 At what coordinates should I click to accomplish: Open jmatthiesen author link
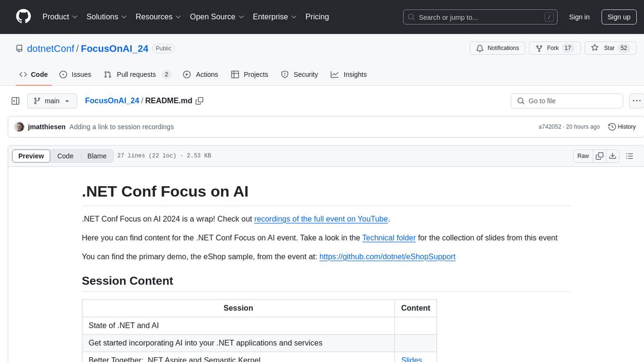tap(46, 127)
